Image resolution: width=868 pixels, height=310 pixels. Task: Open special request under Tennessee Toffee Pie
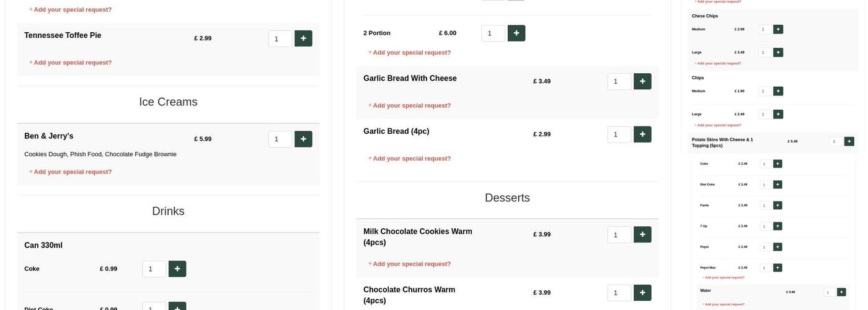pyautogui.click(x=73, y=63)
